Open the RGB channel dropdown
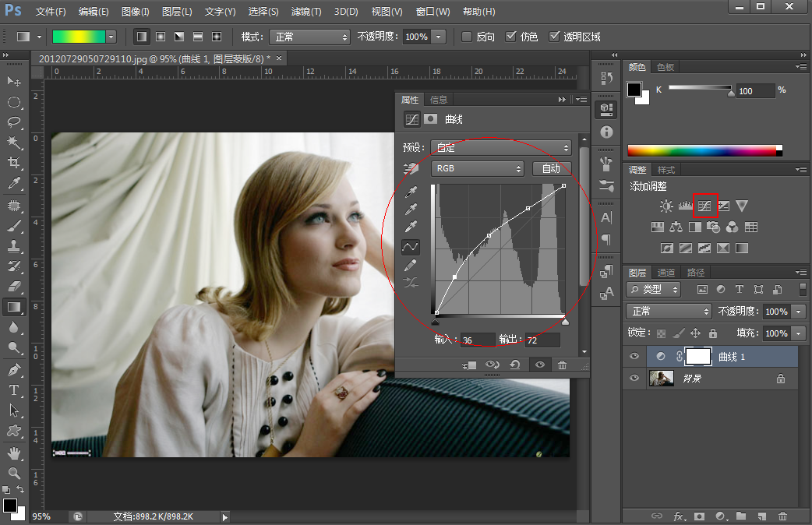Image resolution: width=812 pixels, height=525 pixels. (478, 168)
